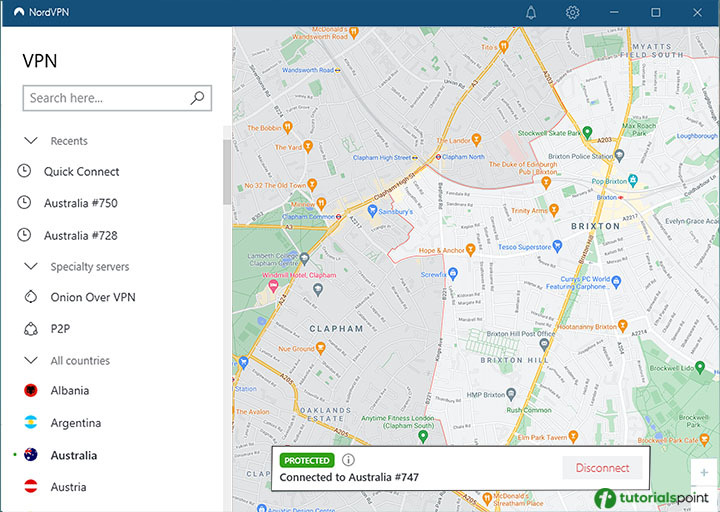Choose Austria from the country list
The image size is (720, 512).
68,487
